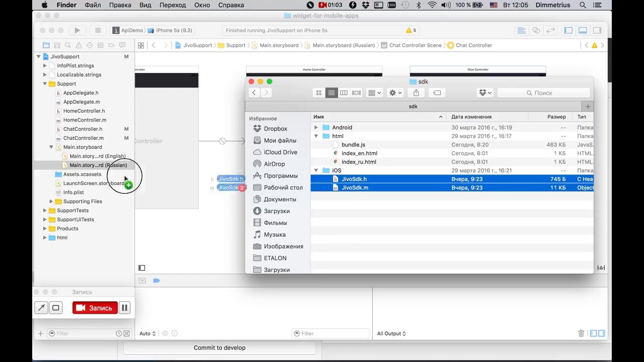This screenshot has width=644, height=362.
Task: Collapse the Support folder in navigator
Action: pos(45,84)
